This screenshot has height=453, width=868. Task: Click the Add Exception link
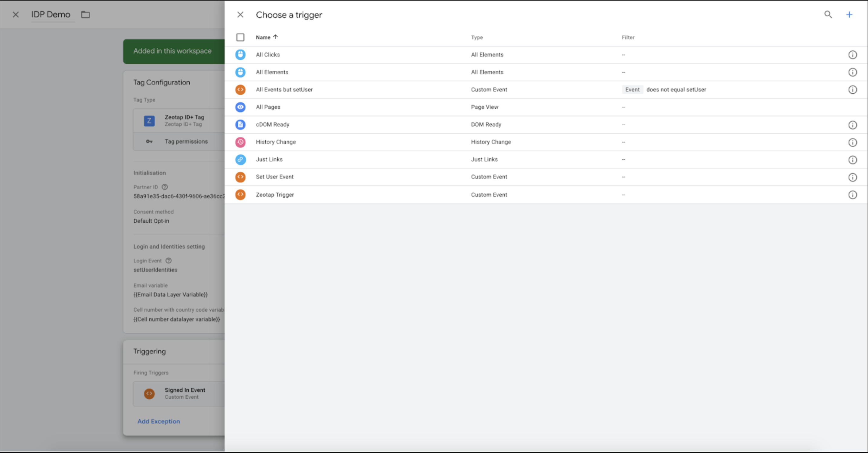click(158, 421)
